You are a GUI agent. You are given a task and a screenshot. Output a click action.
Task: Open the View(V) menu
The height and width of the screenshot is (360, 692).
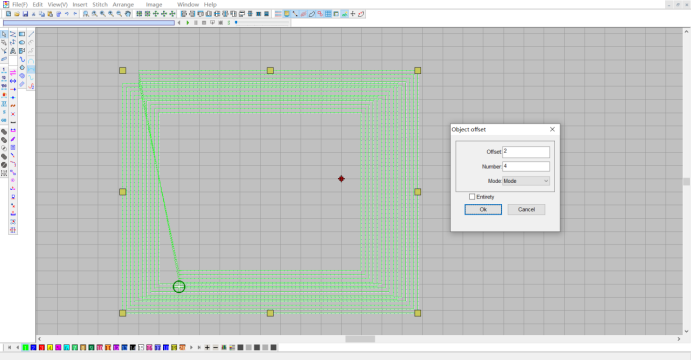pos(57,4)
